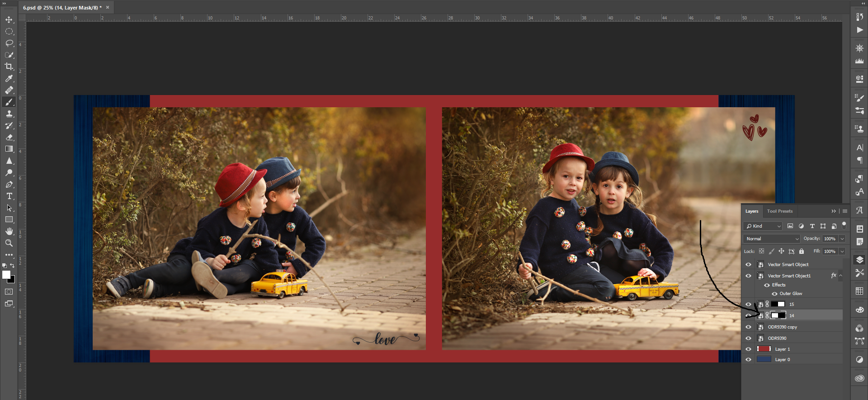Open the Actions panel play icon

coord(859,30)
